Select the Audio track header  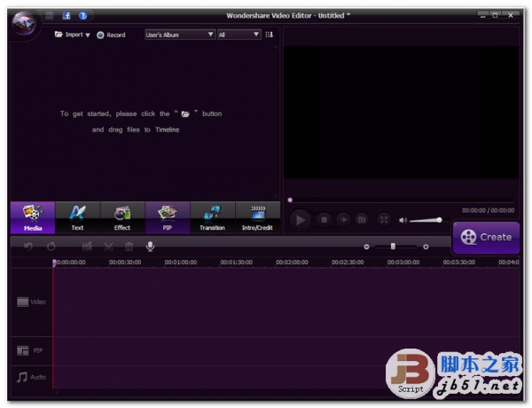point(31,377)
